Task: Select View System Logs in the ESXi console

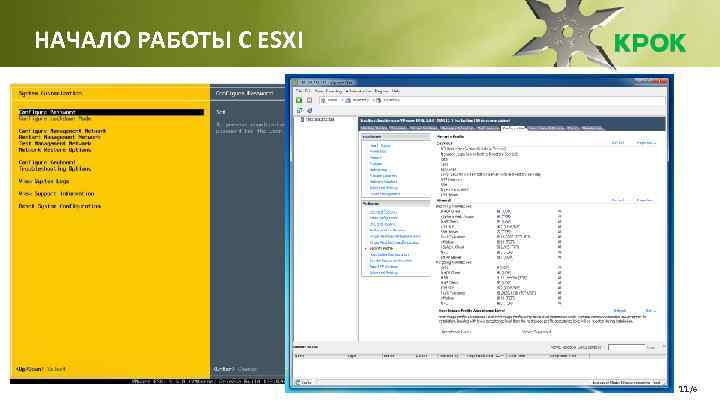Action: [x=44, y=181]
